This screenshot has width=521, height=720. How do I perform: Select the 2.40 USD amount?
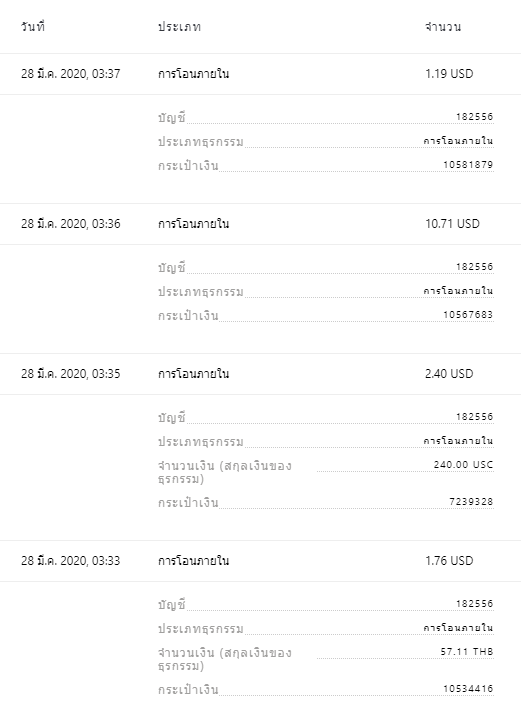[x=449, y=374]
